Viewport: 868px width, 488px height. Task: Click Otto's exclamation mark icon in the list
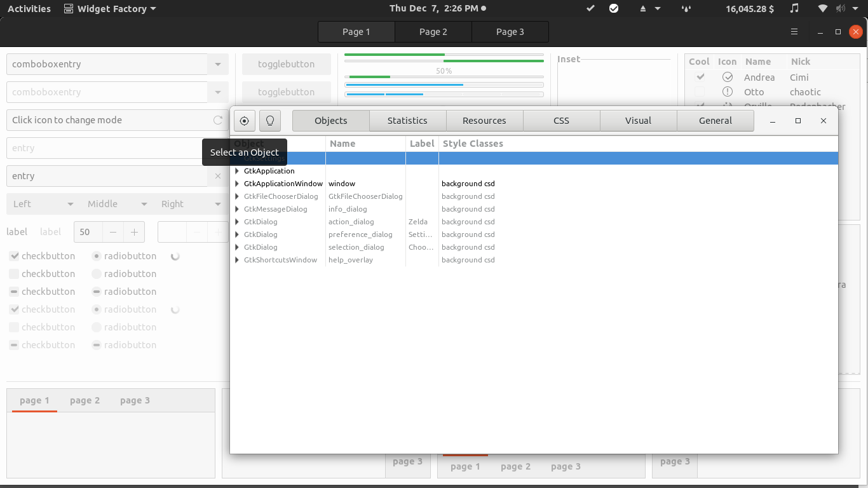(x=728, y=91)
